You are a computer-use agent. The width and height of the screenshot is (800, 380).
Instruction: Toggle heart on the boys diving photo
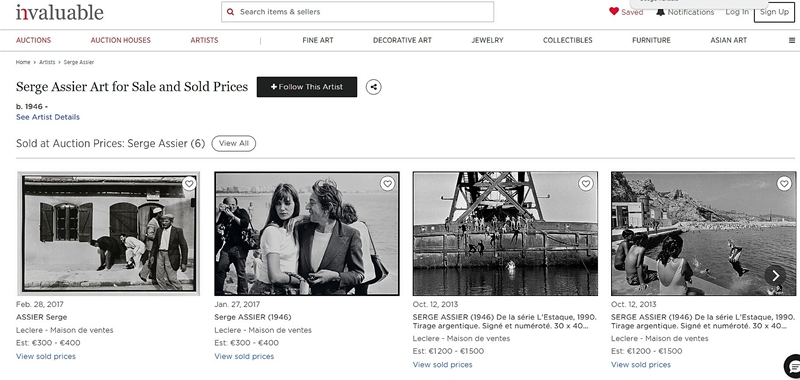pos(784,184)
